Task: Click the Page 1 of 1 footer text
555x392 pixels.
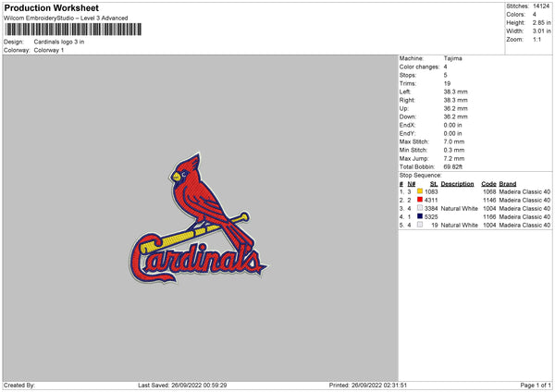Action: (536, 386)
